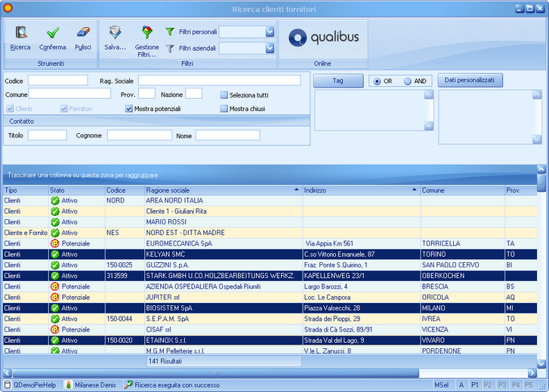Check the Mostra chiusi checkbox
Image resolution: width=549 pixels, height=392 pixels.
point(224,109)
